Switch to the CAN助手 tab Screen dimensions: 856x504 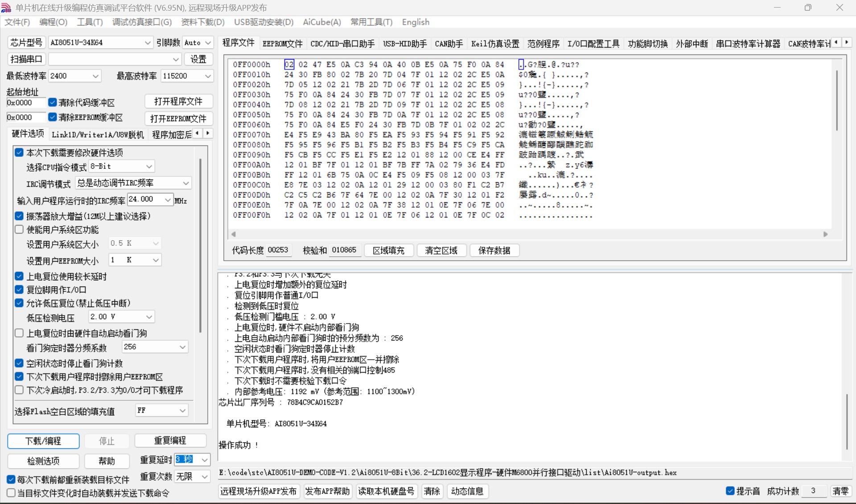[449, 44]
